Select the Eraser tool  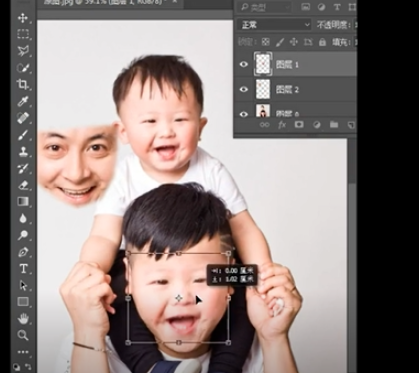pos(23,185)
